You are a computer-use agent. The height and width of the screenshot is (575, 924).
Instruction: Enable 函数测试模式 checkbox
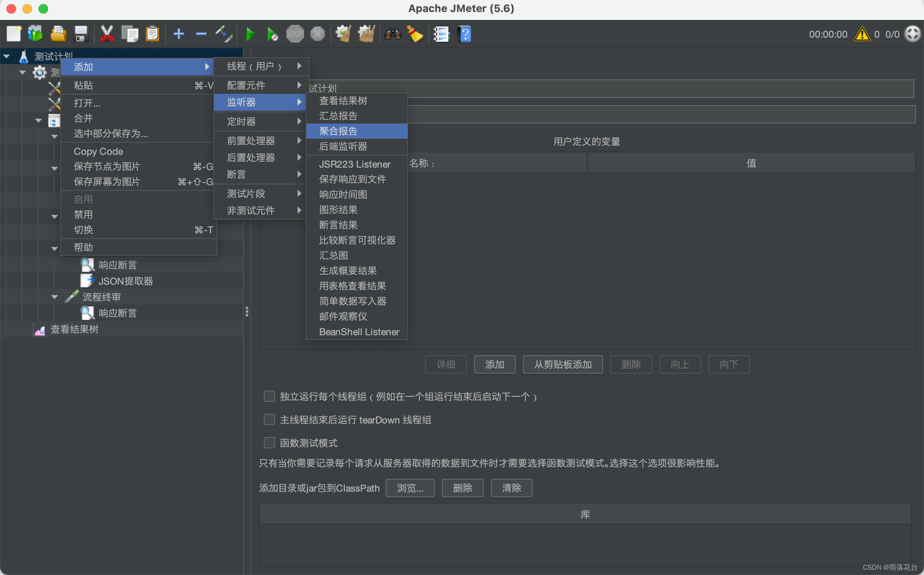click(269, 443)
